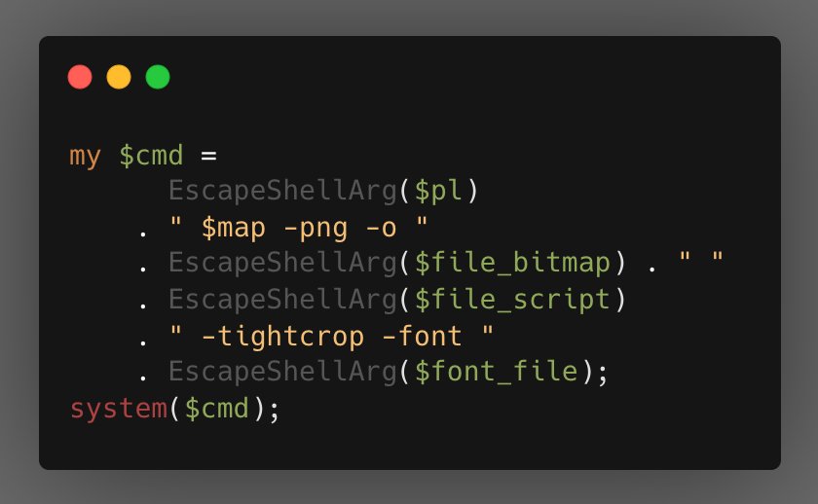This screenshot has width=818, height=504.
Task: Click the green maximize window dot
Action: (x=158, y=77)
